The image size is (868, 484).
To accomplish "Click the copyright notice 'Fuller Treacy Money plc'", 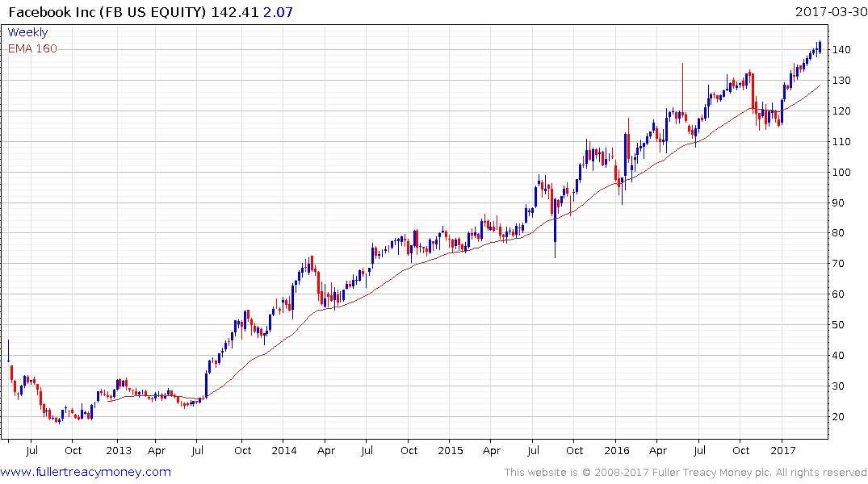I will pyautogui.click(x=712, y=473).
